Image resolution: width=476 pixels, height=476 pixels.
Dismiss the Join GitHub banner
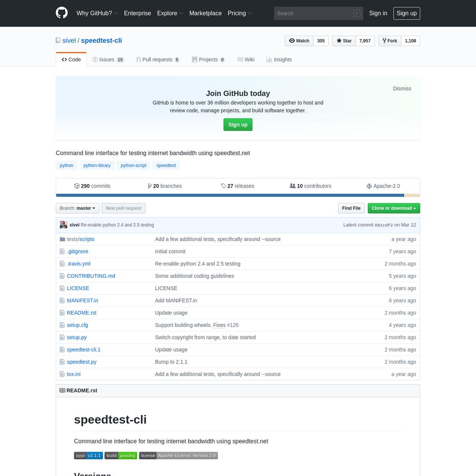402,89
